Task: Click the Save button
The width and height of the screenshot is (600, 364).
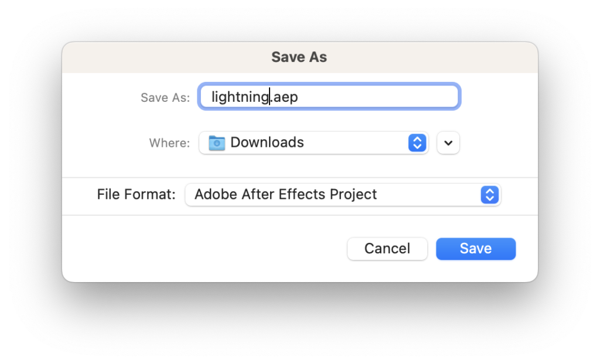Action: [476, 249]
